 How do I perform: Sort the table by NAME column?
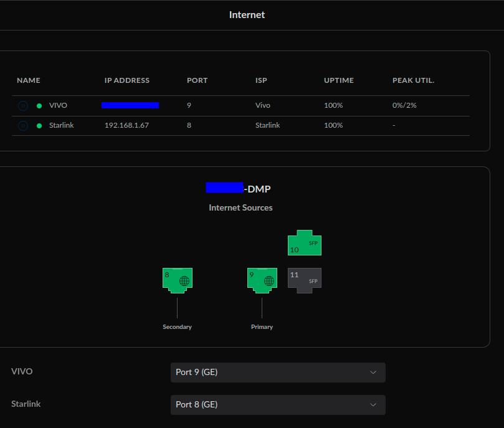[x=29, y=81]
